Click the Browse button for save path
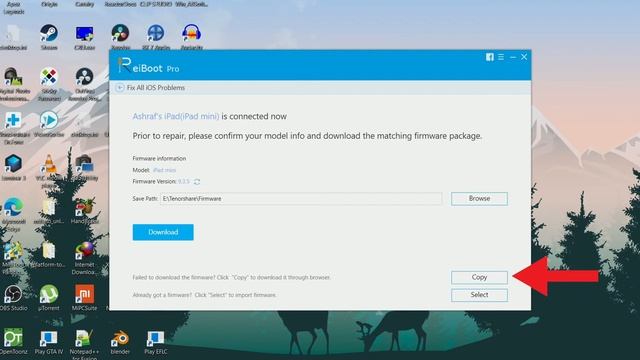Screen dimensions: 640x360 [x=479, y=199]
